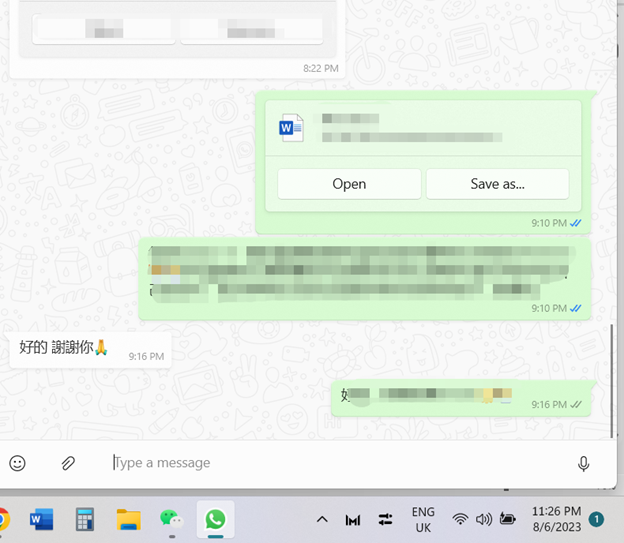The image size is (624, 543).
Task: Click Open on the attached document
Action: click(x=349, y=184)
